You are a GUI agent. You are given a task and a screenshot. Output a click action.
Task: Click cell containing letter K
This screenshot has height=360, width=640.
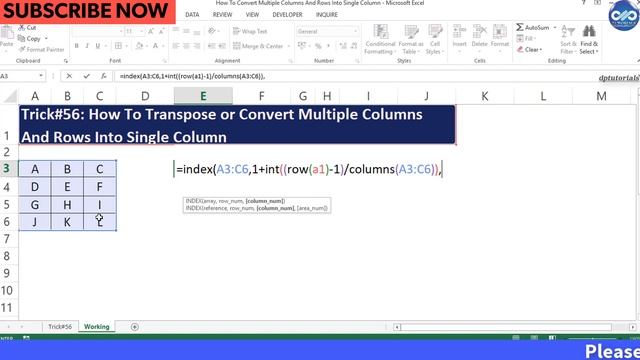pyautogui.click(x=67, y=222)
